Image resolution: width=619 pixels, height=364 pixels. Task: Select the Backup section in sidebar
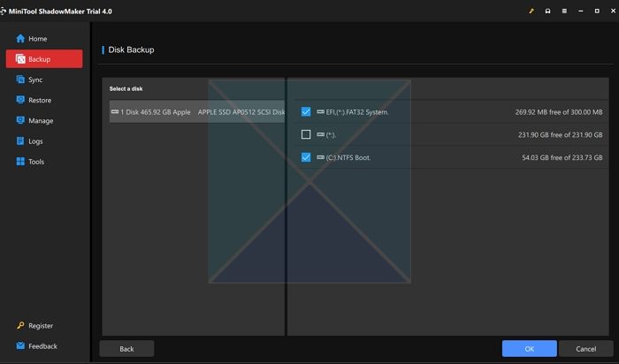[x=44, y=59]
